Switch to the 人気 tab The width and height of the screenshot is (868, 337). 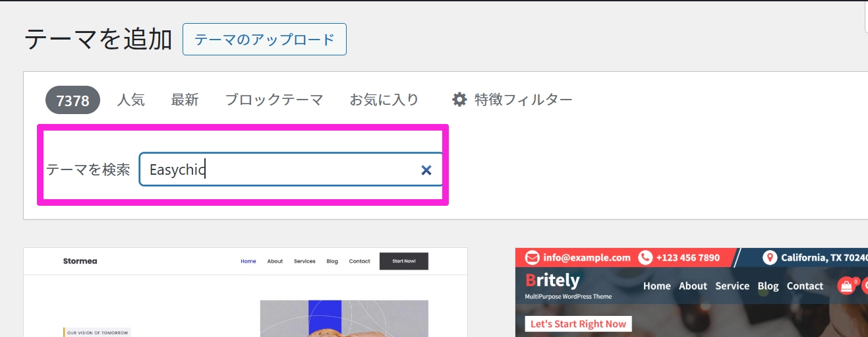click(x=130, y=100)
